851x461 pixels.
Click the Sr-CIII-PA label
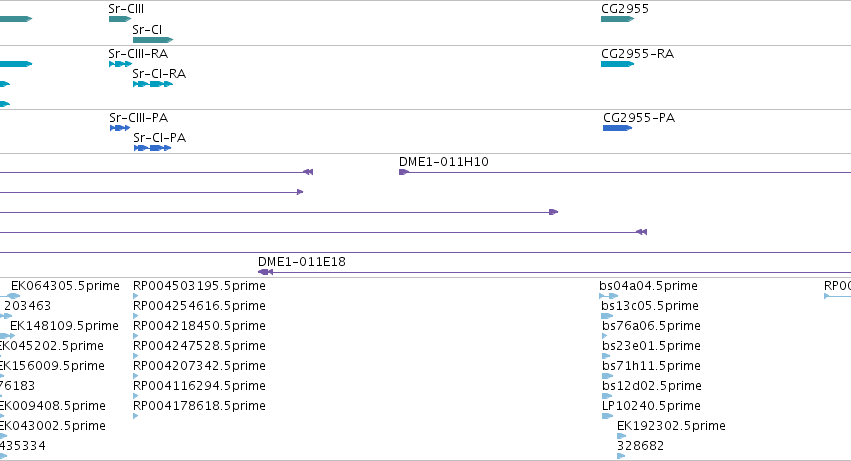(138, 118)
